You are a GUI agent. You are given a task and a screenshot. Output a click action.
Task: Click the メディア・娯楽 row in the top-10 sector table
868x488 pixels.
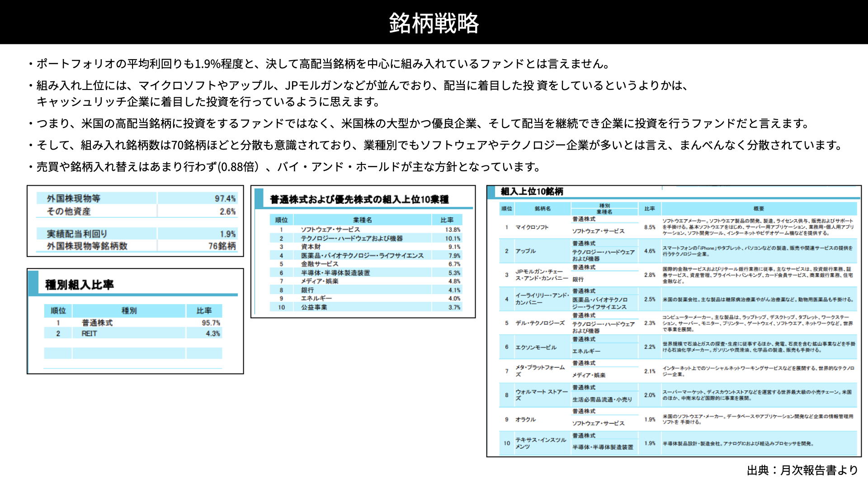coord(366,281)
